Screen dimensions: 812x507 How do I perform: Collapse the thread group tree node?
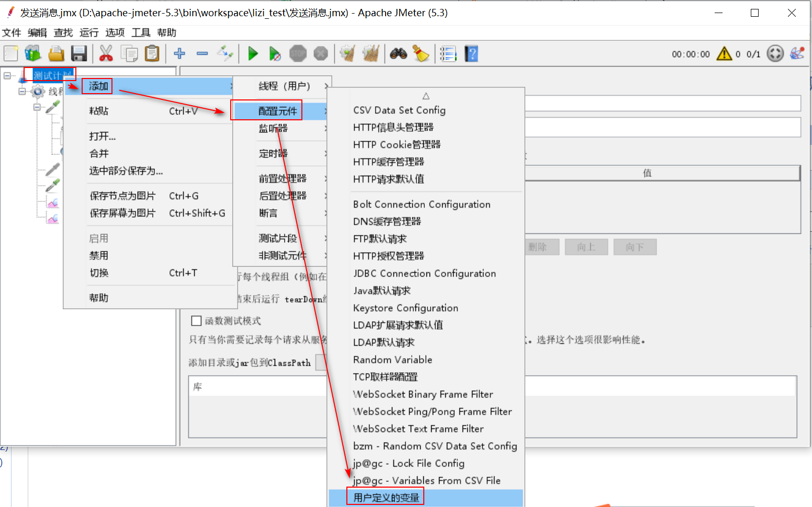click(x=22, y=92)
